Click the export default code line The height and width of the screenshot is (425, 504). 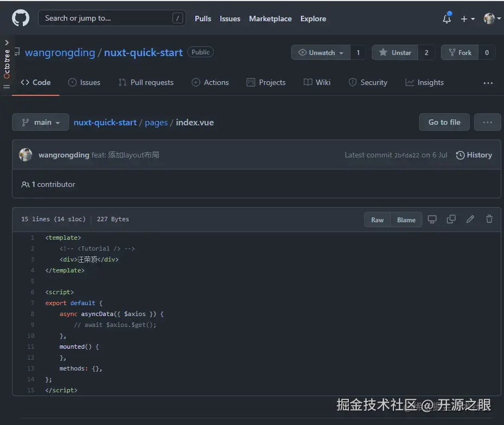74,303
